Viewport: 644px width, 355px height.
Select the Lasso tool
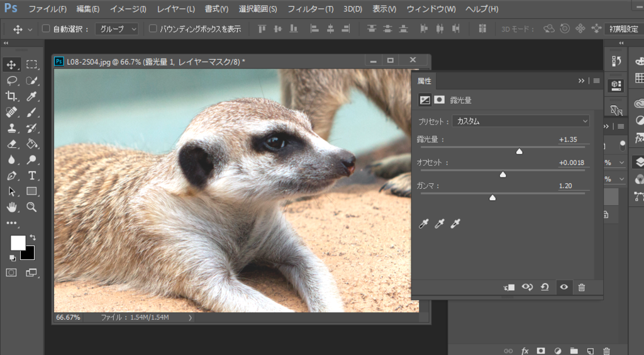11,81
